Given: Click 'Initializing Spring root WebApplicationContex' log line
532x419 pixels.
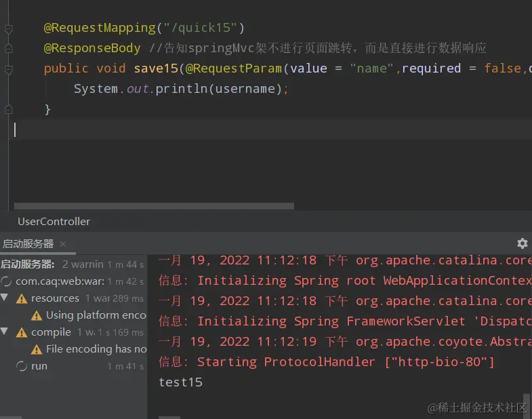Looking at the screenshot, I should point(345,281).
